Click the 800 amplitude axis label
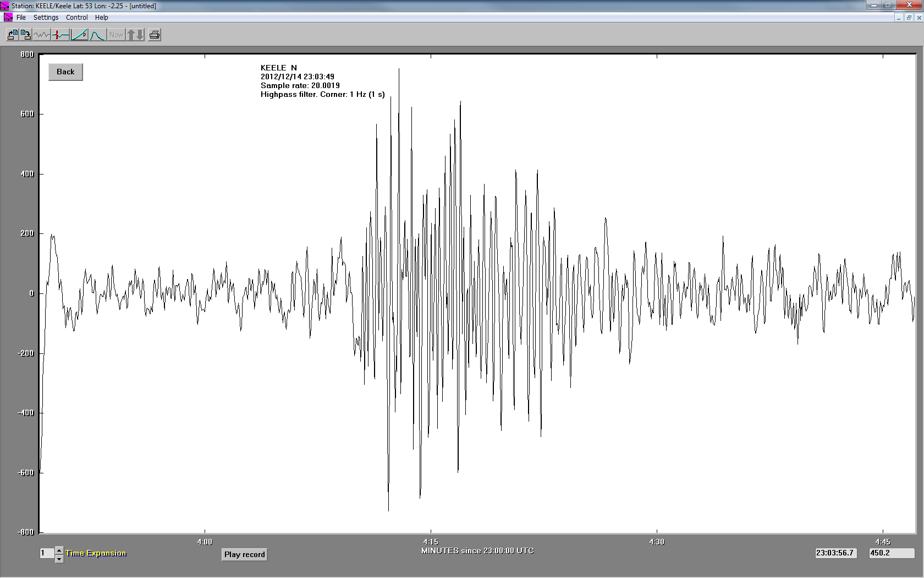Viewport: 924px width, 578px height. coord(27,54)
